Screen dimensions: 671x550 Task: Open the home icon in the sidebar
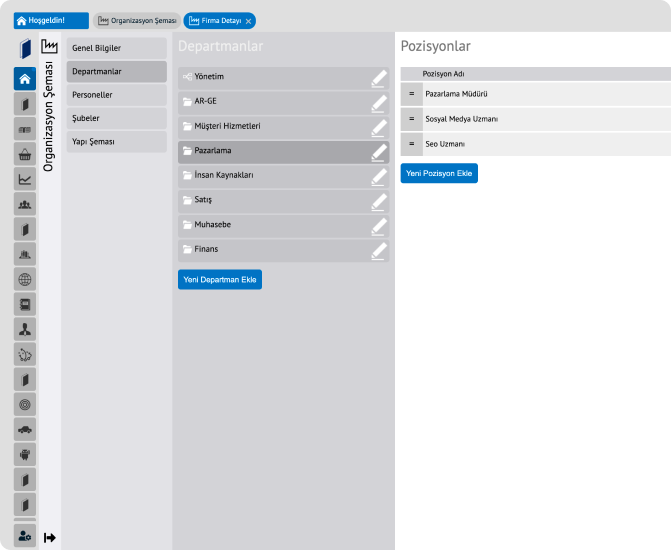(x=25, y=79)
